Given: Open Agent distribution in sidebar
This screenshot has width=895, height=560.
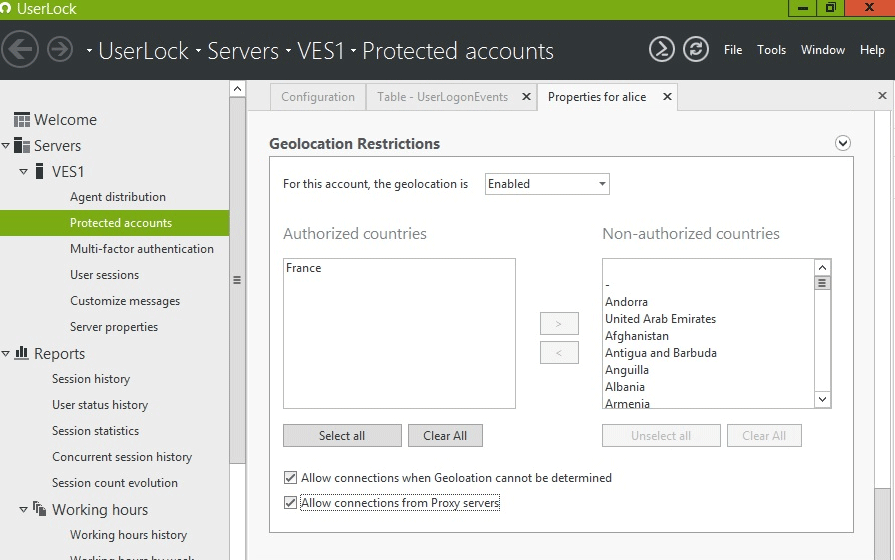Looking at the screenshot, I should pos(118,197).
